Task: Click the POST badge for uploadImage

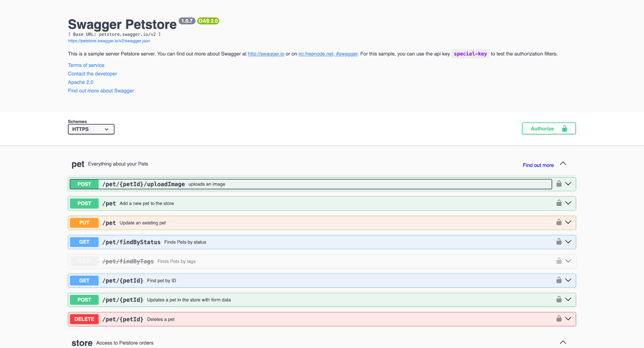Action: point(84,184)
